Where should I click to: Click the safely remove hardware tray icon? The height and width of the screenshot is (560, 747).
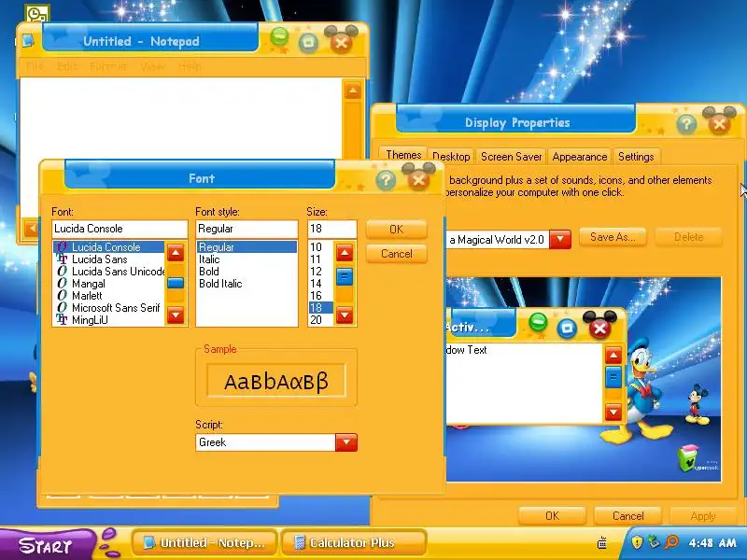pyautogui.click(x=654, y=542)
